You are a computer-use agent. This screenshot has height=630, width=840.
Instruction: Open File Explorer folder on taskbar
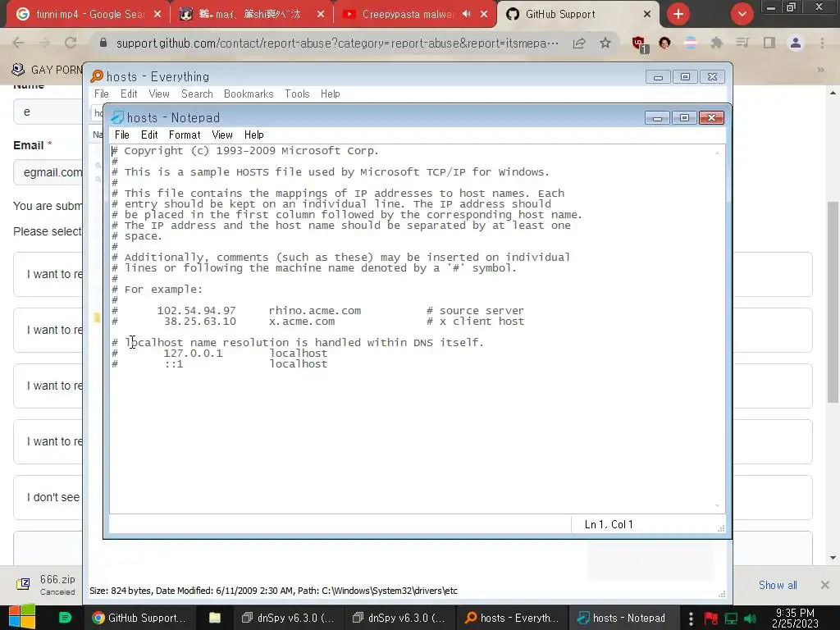(214, 618)
